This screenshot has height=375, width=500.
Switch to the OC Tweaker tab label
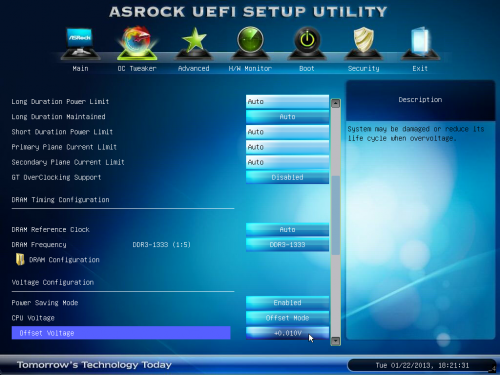pyautogui.click(x=137, y=68)
